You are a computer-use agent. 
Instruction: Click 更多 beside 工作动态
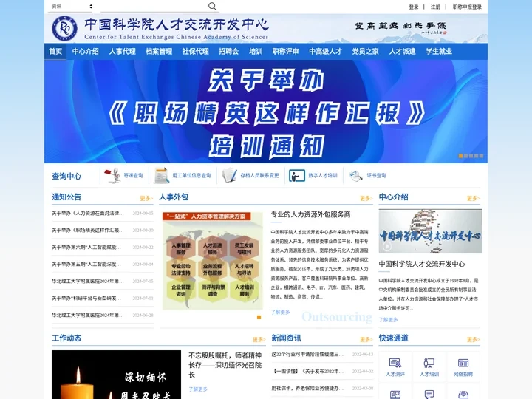coord(259,339)
